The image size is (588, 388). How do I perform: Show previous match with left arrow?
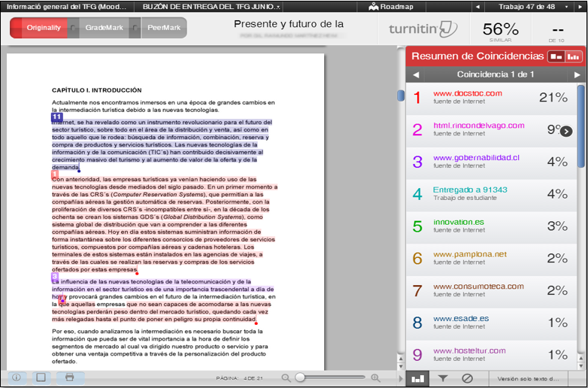[x=416, y=74]
